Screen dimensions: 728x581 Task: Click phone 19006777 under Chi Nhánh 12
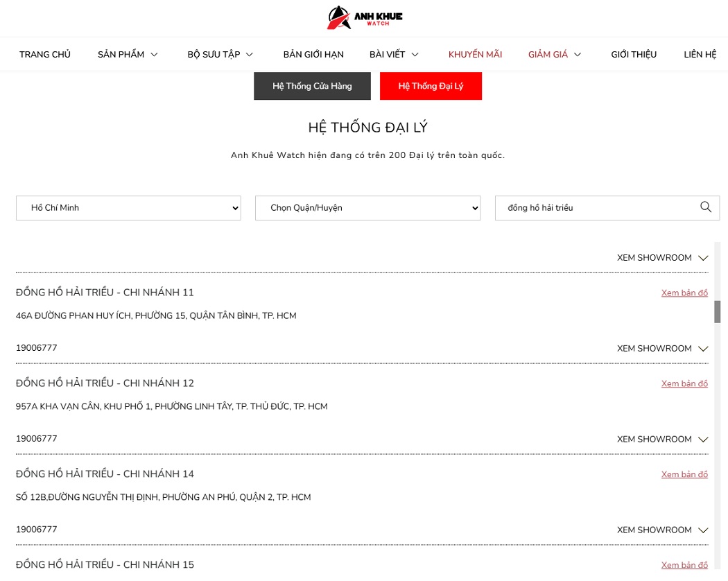click(x=36, y=438)
